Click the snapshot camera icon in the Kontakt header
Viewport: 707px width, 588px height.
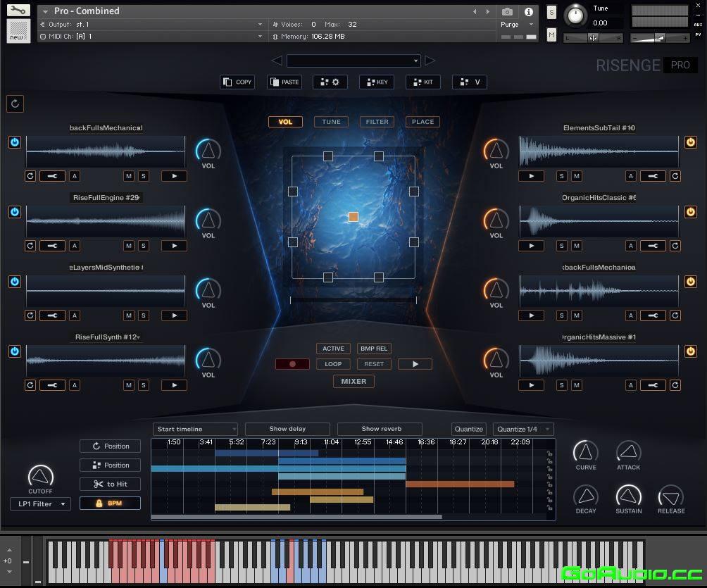(506, 11)
